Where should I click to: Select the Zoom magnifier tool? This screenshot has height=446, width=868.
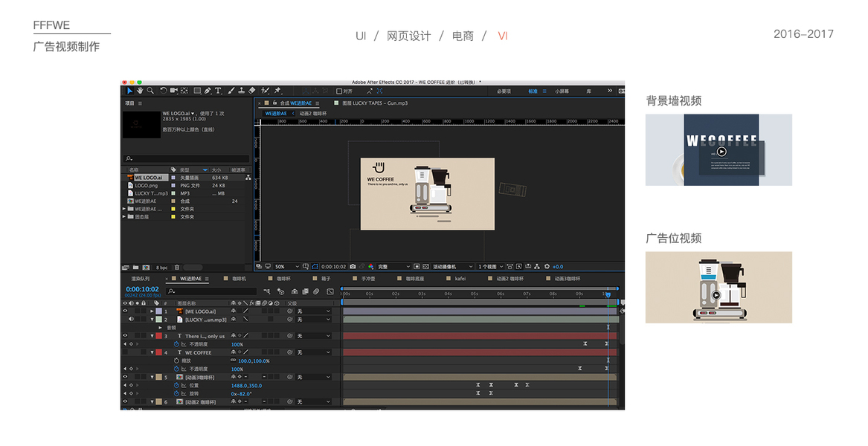pos(150,90)
